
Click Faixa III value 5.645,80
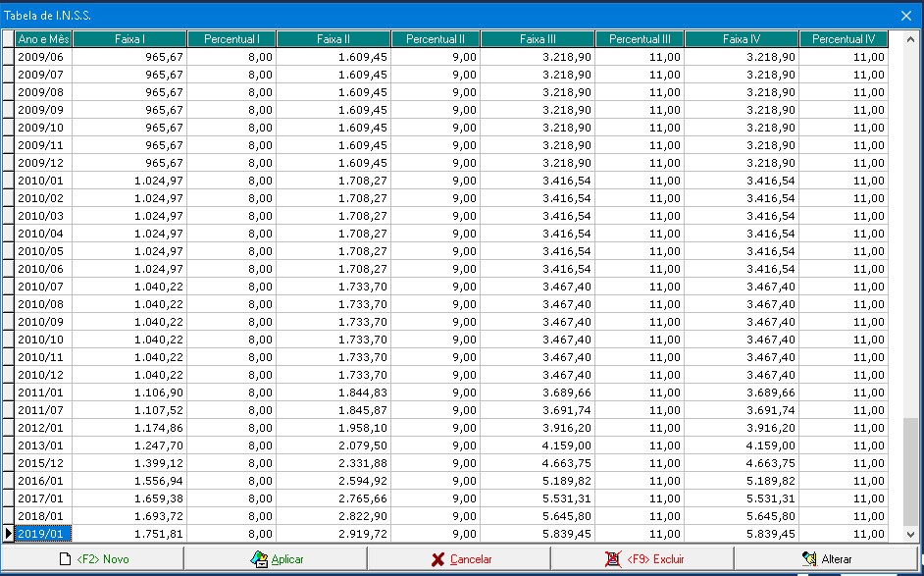coord(538,516)
